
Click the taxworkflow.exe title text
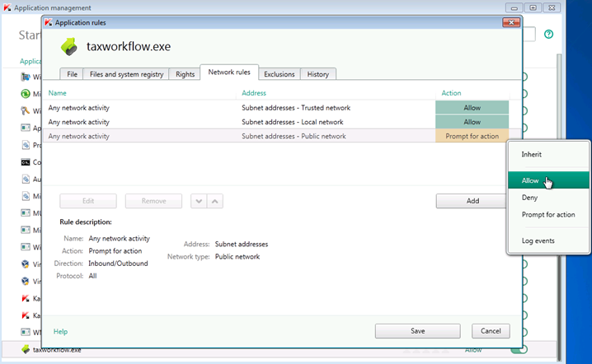(x=129, y=46)
